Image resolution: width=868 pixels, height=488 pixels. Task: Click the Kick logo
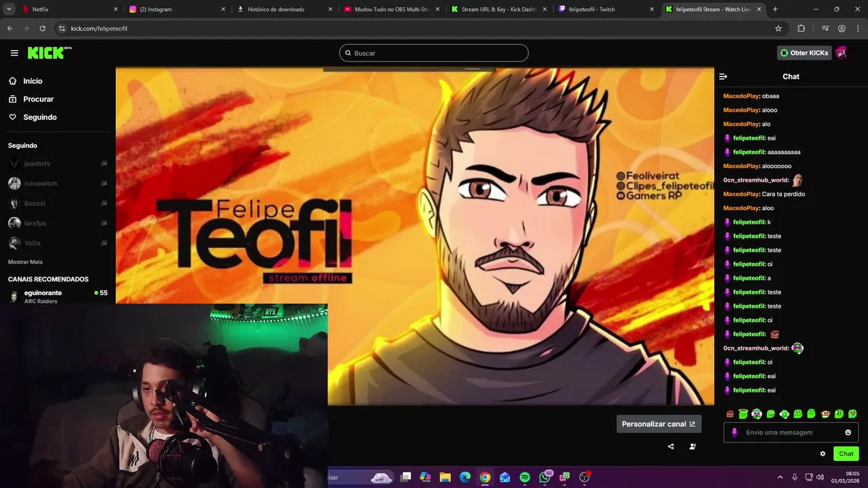[x=50, y=53]
